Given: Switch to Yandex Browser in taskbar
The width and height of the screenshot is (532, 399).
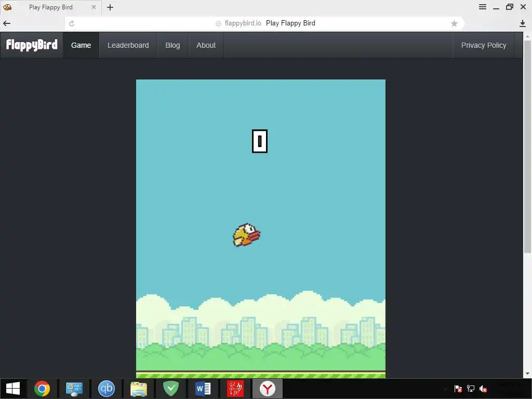Looking at the screenshot, I should pos(268,389).
